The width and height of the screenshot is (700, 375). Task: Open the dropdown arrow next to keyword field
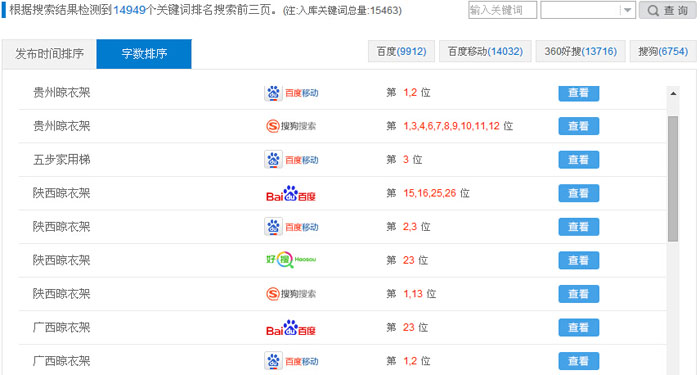(627, 10)
